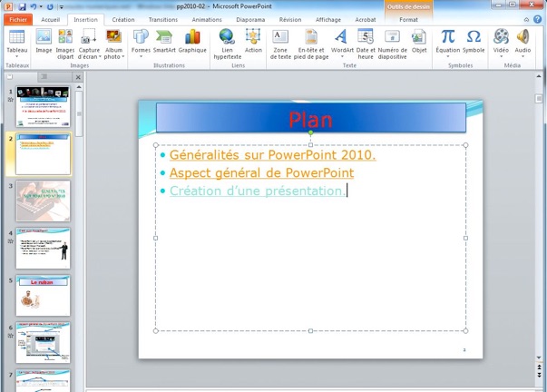547x392 pixels.
Task: Switch to the Révision tab
Action: click(290, 20)
